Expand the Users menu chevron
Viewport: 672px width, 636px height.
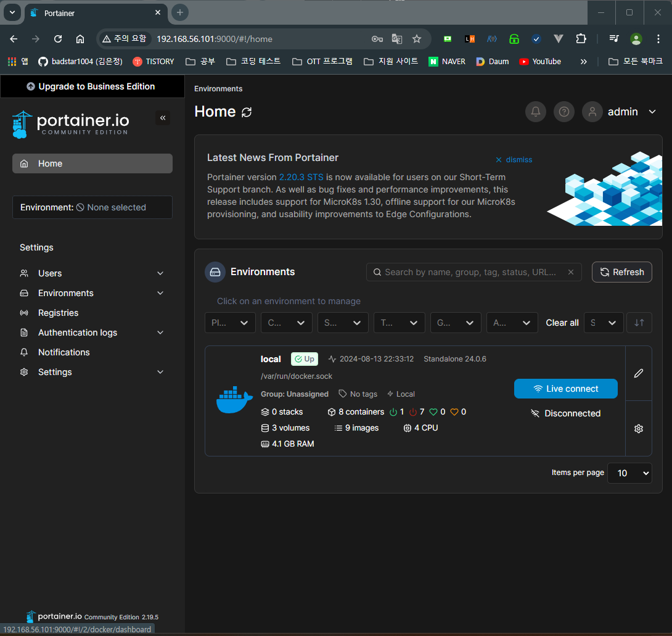[x=160, y=273]
